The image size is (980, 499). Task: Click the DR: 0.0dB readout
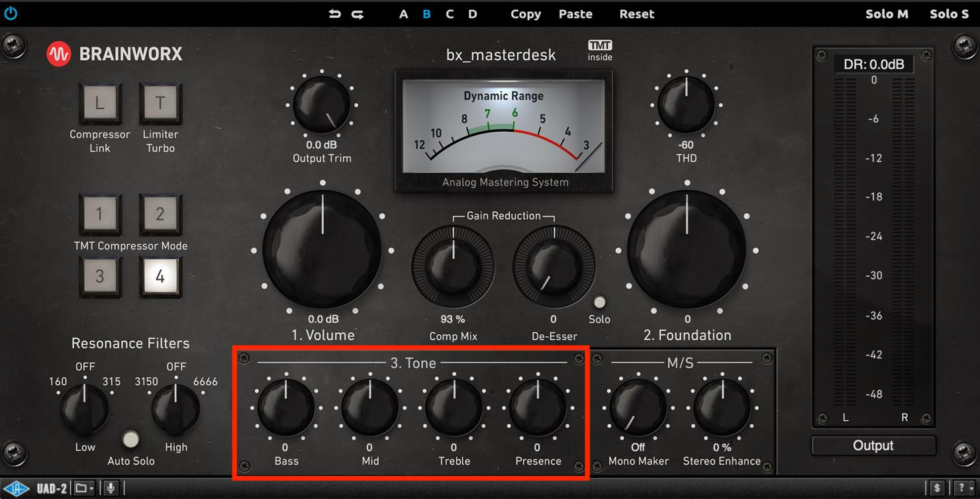(873, 64)
